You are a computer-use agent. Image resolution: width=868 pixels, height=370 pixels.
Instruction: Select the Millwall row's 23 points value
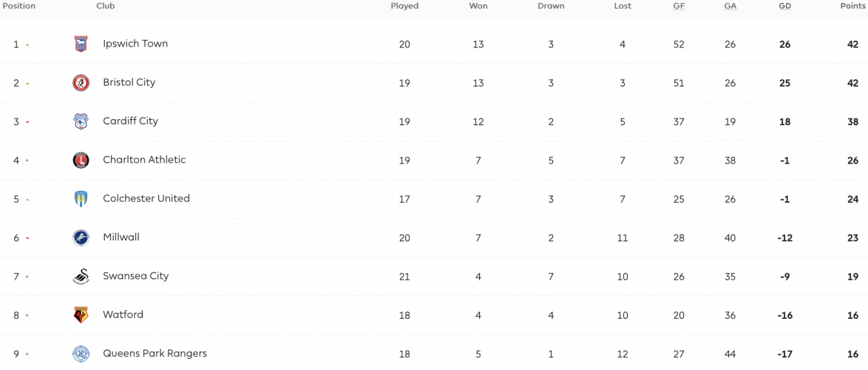point(852,238)
